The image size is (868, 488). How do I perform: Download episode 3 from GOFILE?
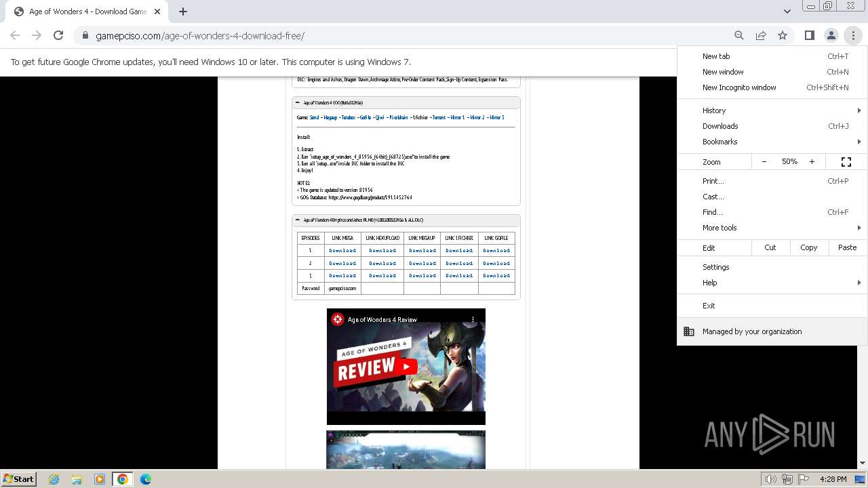coord(496,275)
